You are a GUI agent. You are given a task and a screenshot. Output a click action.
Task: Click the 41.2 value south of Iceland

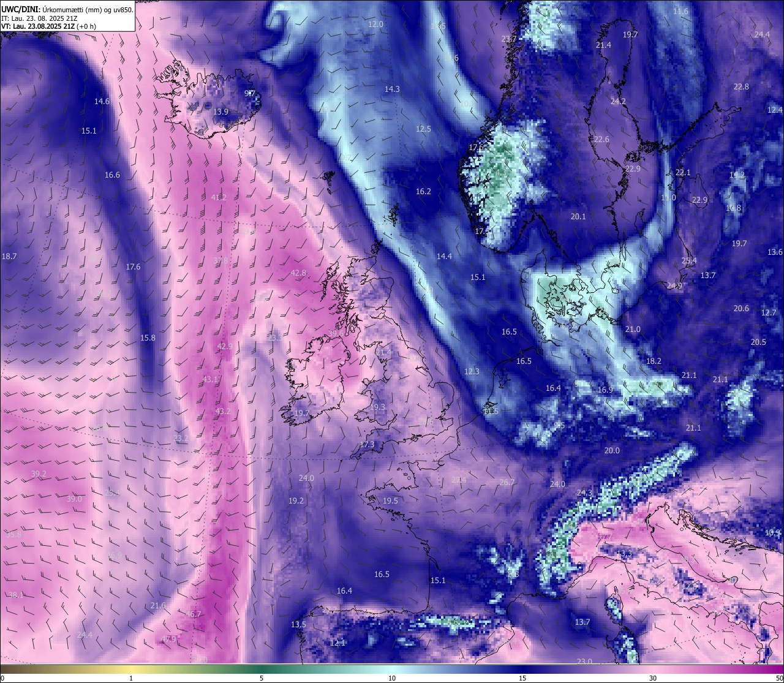[x=219, y=197]
